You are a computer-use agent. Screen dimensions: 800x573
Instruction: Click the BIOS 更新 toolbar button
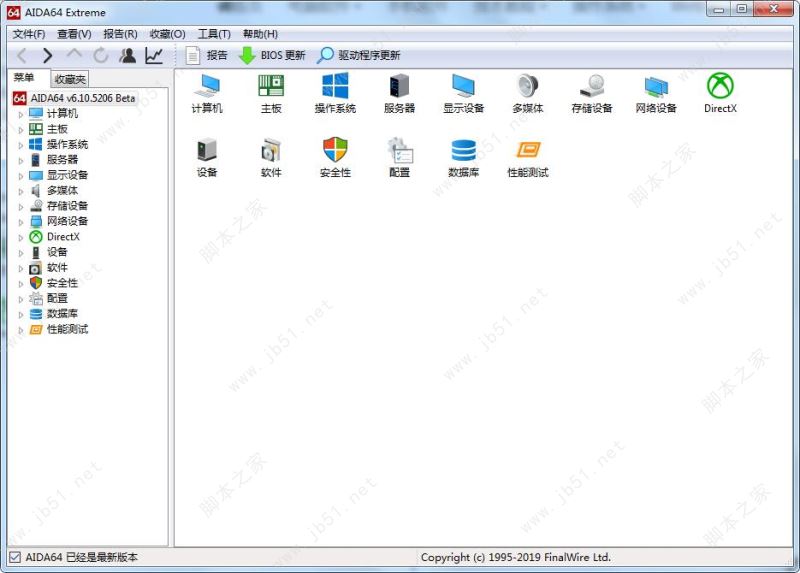pyautogui.click(x=272, y=55)
